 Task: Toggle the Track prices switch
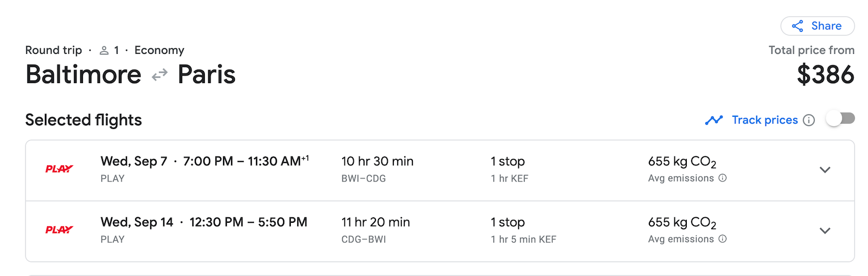[840, 119]
